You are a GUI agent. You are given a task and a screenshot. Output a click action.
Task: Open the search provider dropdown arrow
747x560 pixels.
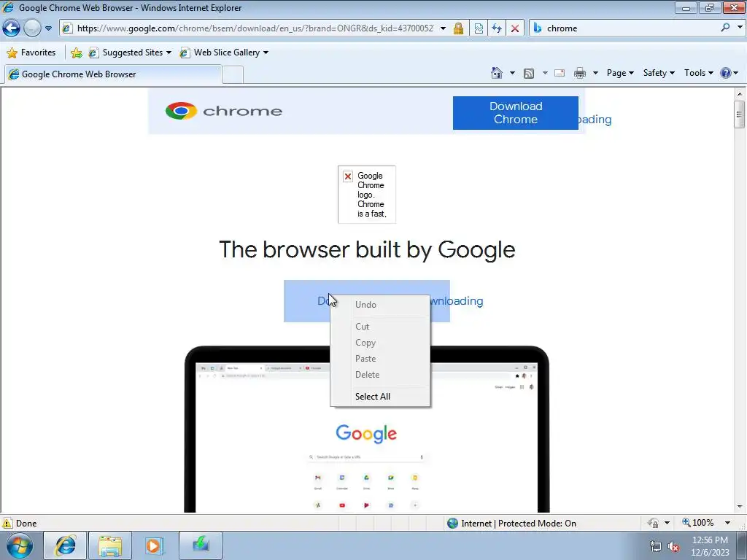[740, 28]
